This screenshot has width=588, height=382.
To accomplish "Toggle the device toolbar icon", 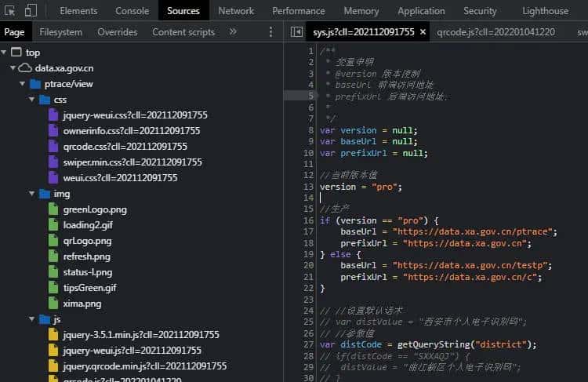I will 31,11.
